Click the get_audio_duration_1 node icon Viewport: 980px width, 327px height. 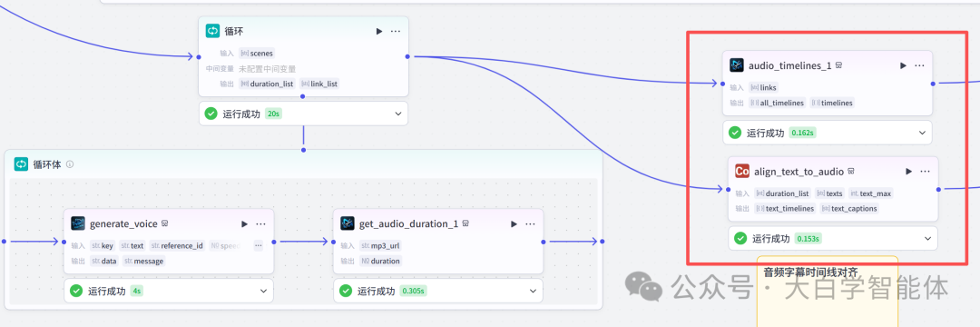[348, 223]
